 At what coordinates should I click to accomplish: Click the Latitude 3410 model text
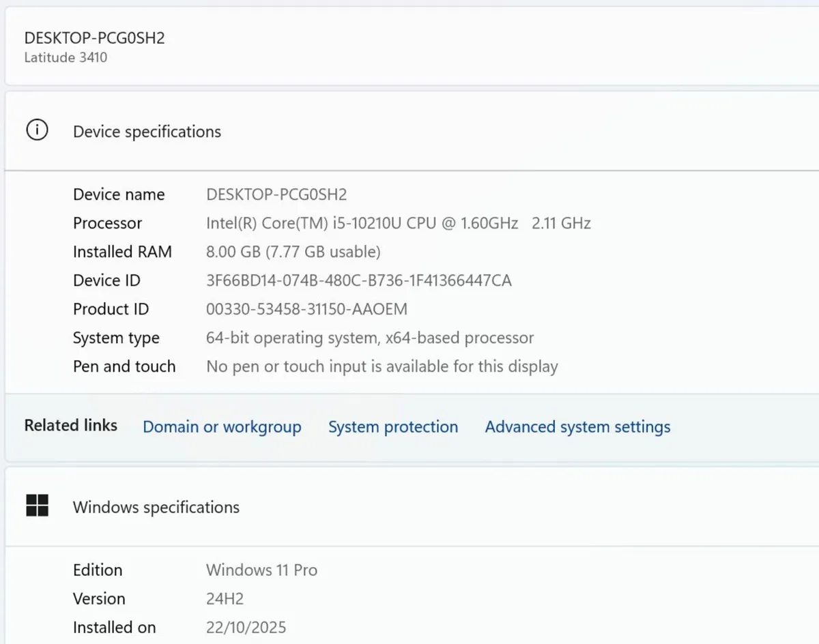click(x=66, y=57)
